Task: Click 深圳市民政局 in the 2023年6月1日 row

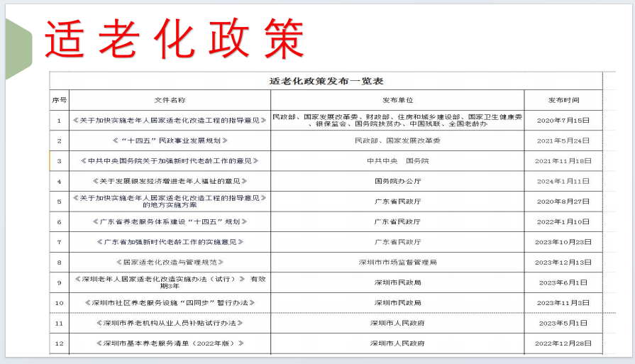Action: coord(397,282)
